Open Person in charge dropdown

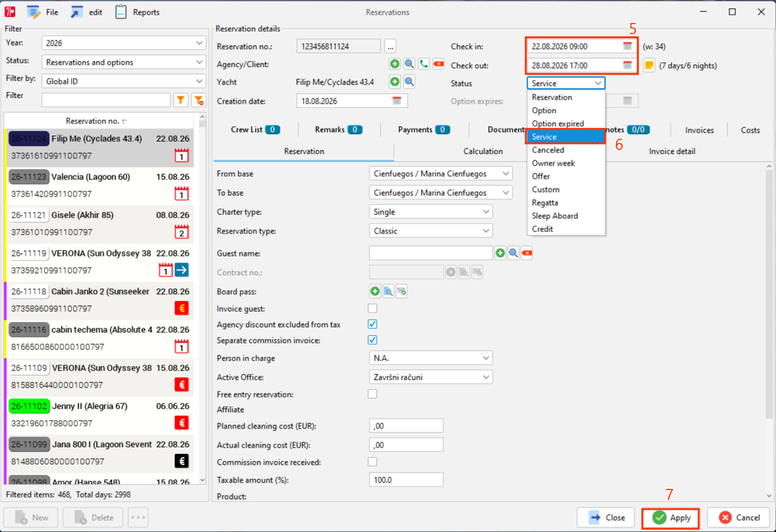coord(430,358)
